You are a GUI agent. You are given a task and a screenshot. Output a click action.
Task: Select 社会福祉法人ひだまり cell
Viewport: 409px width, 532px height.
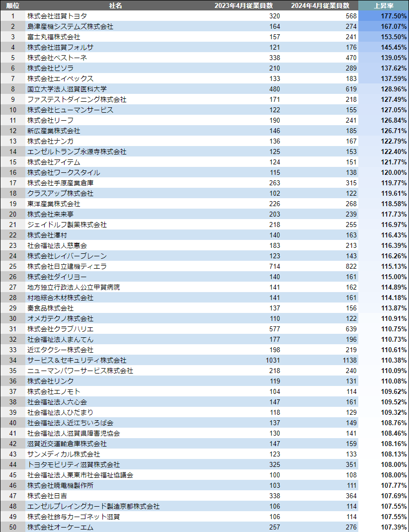(x=116, y=413)
